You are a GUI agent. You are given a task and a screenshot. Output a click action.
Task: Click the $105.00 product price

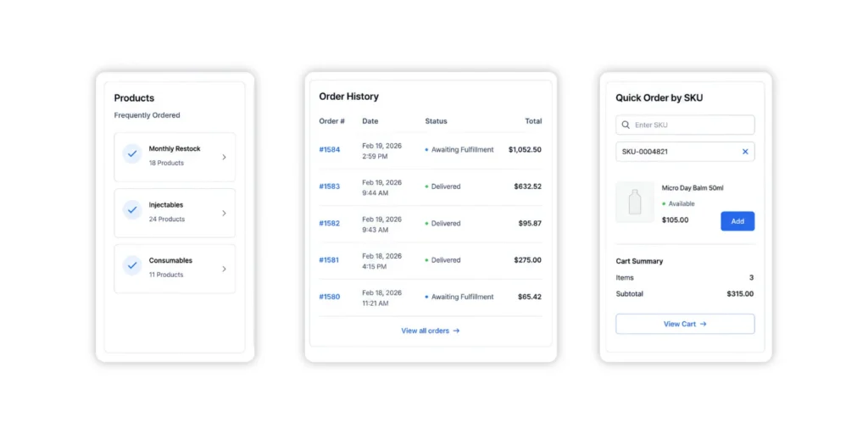click(676, 220)
